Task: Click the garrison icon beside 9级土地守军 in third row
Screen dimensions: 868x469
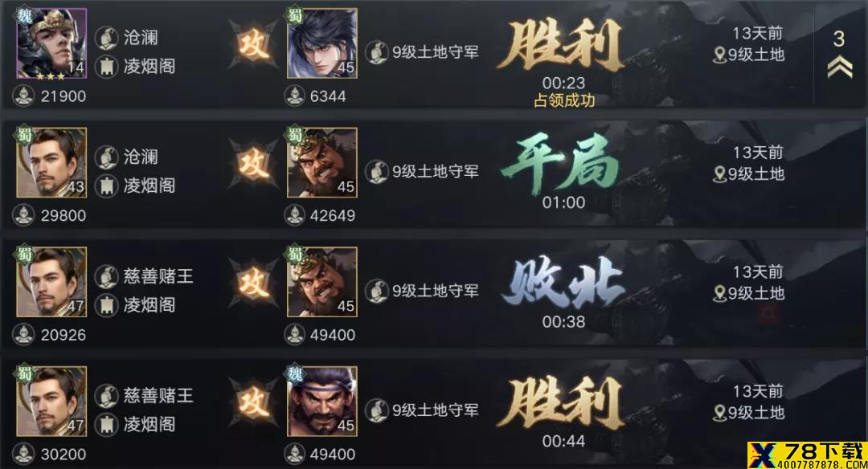Action: click(376, 291)
